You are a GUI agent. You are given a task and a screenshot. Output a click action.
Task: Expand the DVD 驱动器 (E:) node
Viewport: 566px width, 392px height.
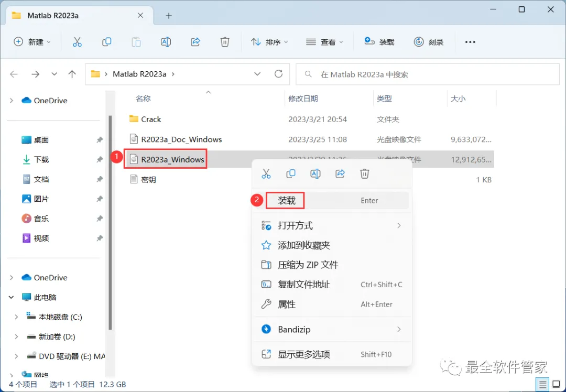16,356
